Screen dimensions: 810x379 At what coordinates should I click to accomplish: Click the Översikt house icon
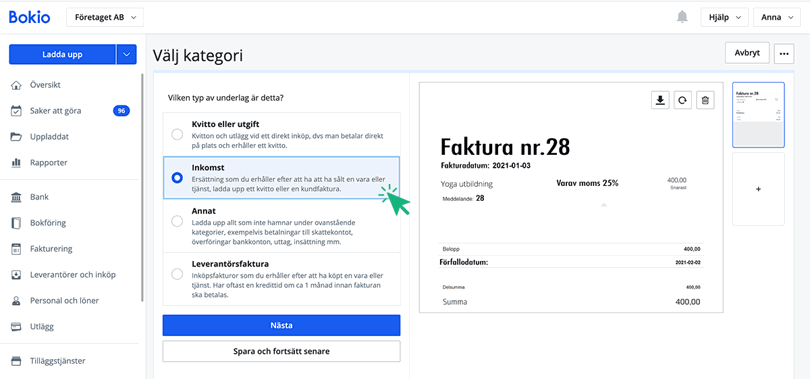pyautogui.click(x=16, y=85)
